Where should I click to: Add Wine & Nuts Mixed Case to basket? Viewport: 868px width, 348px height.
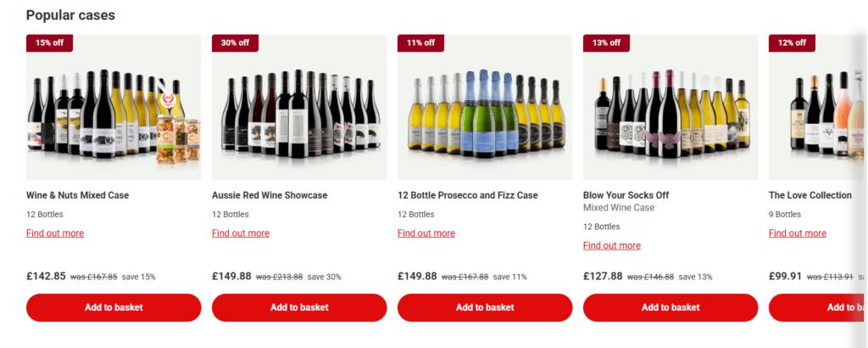(x=114, y=307)
